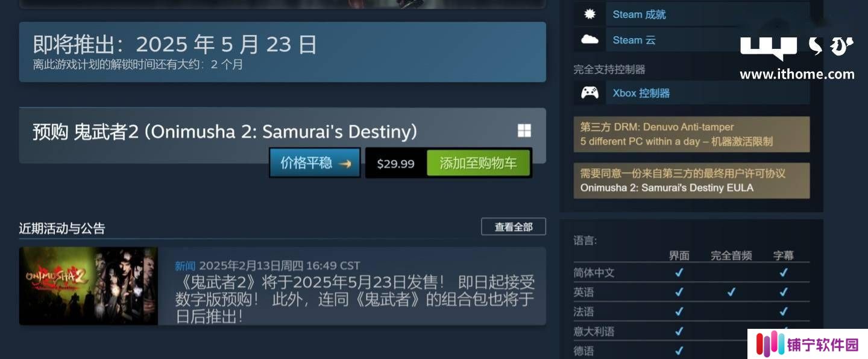The image size is (868, 359).
Task: Add the game to cart with 添加至购物车
Action: [x=478, y=163]
